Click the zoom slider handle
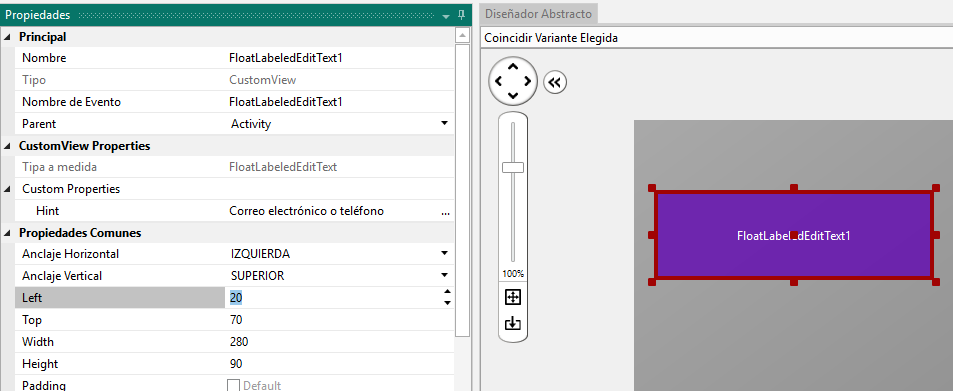Image resolution: width=953 pixels, height=391 pixels. click(513, 167)
